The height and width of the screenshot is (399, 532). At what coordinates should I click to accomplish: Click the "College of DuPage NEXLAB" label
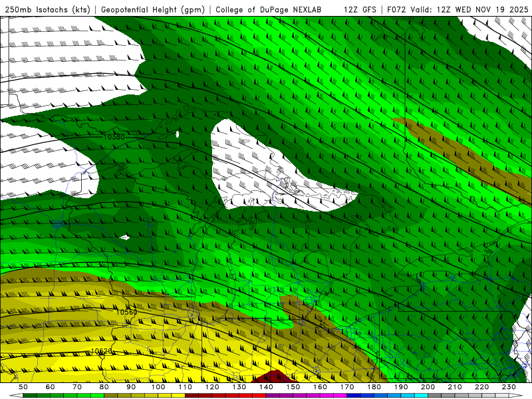pyautogui.click(x=269, y=10)
